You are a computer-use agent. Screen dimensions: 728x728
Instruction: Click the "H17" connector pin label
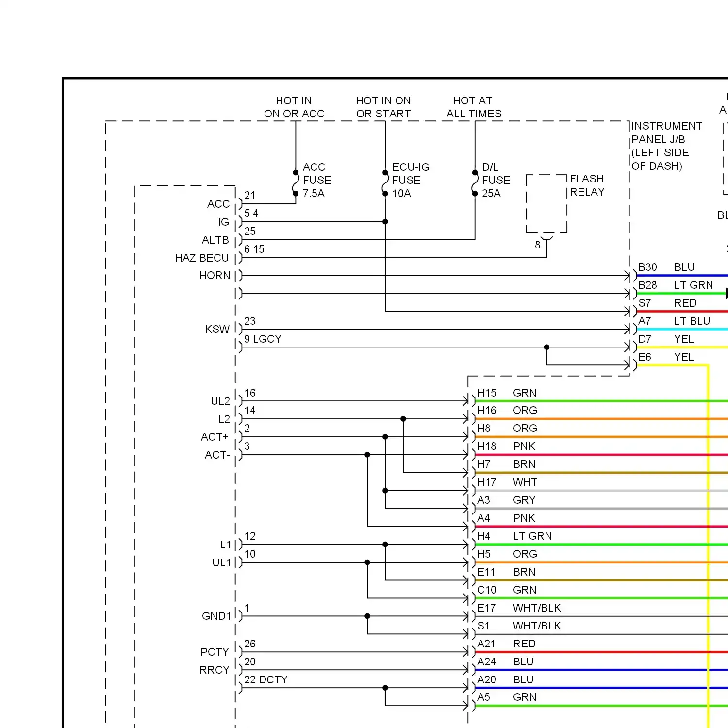pyautogui.click(x=487, y=482)
